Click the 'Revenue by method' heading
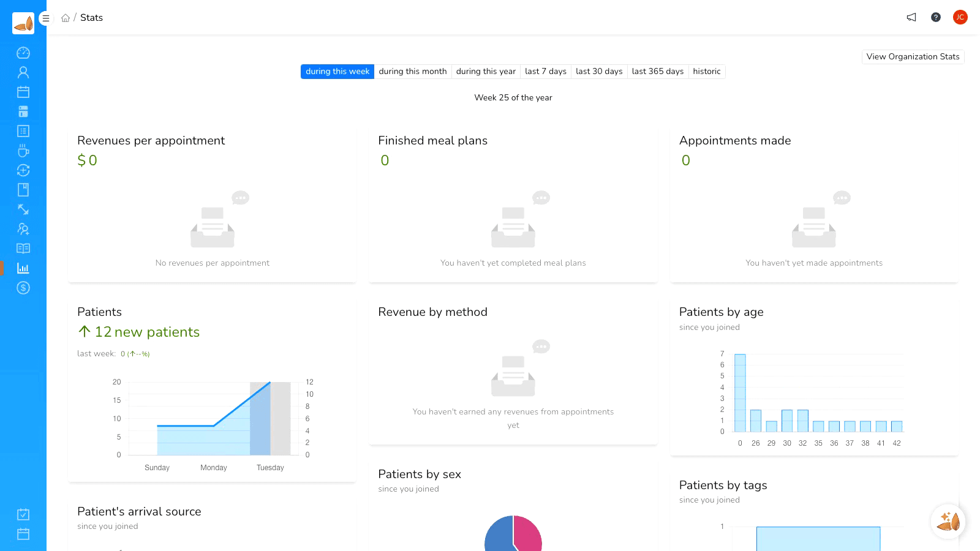The width and height of the screenshot is (980, 551). [433, 312]
